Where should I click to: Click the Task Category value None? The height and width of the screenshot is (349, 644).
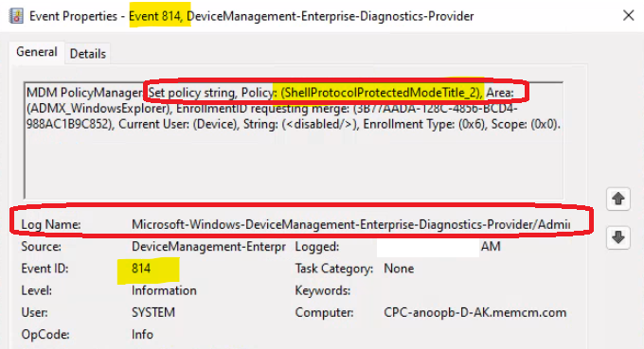pos(399,269)
